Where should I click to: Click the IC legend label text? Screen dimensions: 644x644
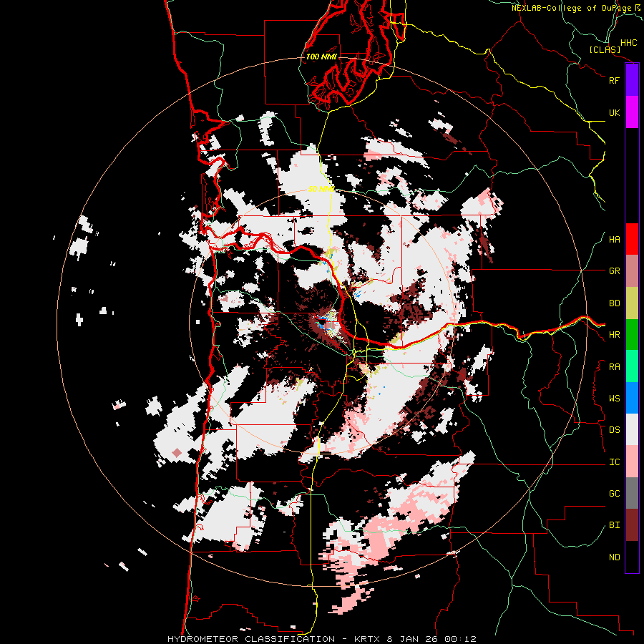[614, 462]
